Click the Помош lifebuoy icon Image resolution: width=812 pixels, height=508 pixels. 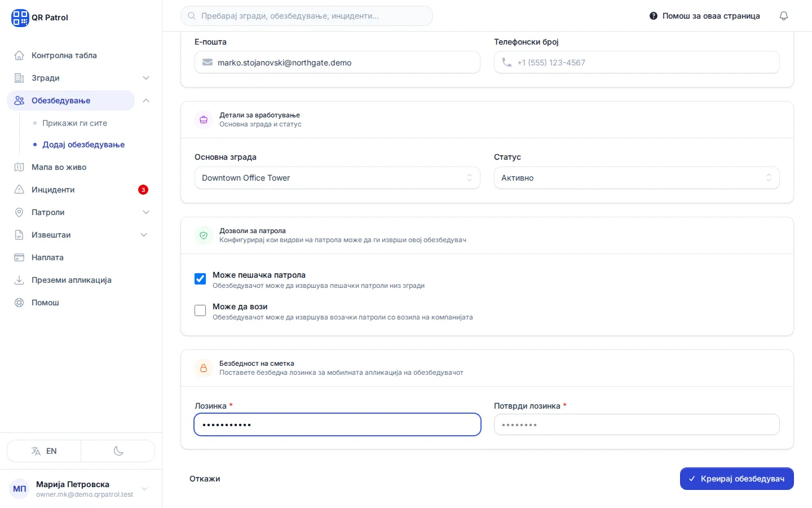click(x=19, y=303)
